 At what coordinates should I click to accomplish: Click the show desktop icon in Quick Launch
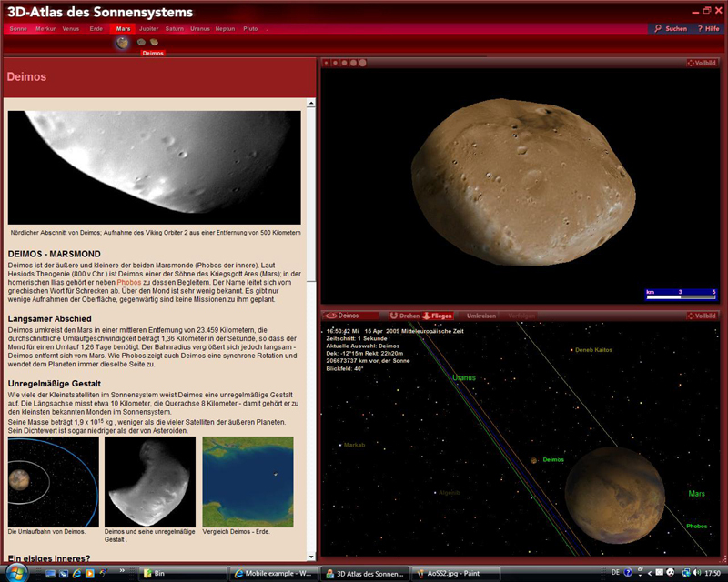[51, 574]
